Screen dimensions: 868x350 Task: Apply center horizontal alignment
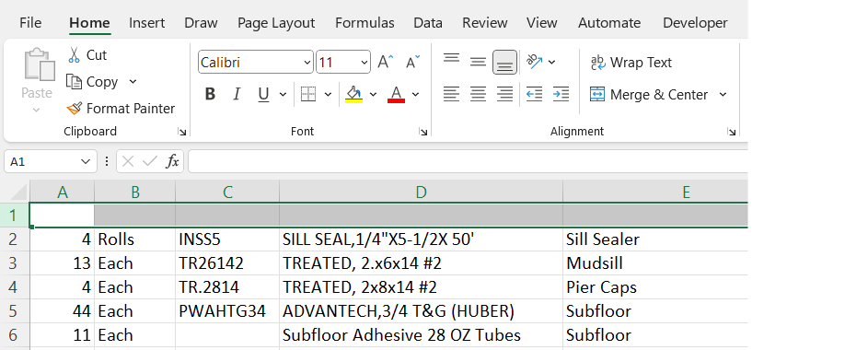[x=478, y=95]
